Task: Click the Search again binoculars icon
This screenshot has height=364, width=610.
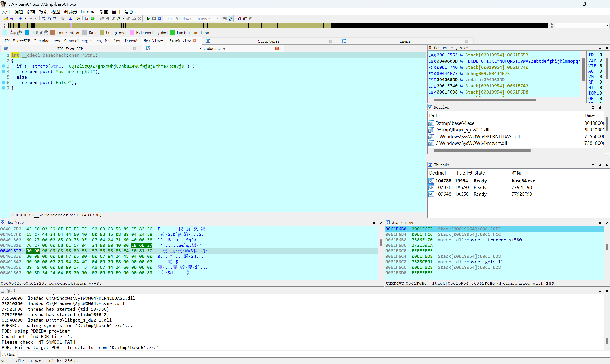Action: [x=63, y=19]
